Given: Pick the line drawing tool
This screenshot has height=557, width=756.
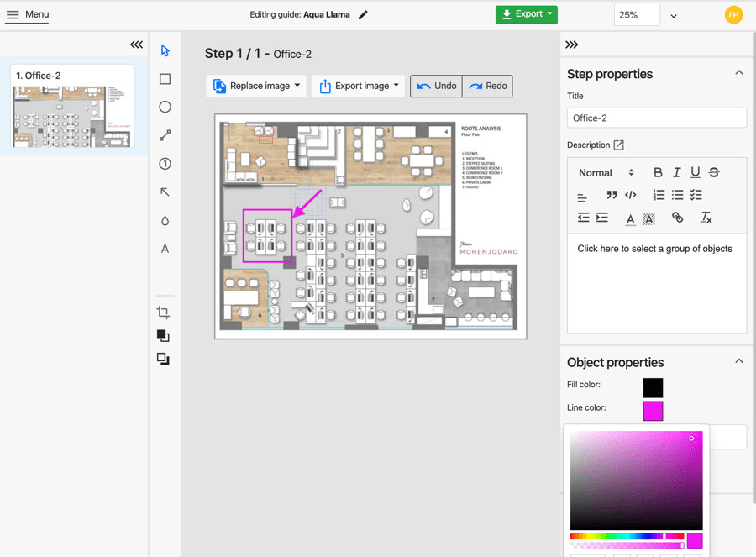Looking at the screenshot, I should click(165, 135).
